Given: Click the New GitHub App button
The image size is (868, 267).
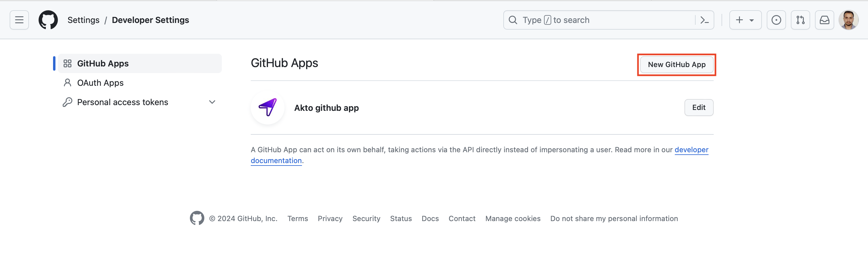Looking at the screenshot, I should click(676, 64).
